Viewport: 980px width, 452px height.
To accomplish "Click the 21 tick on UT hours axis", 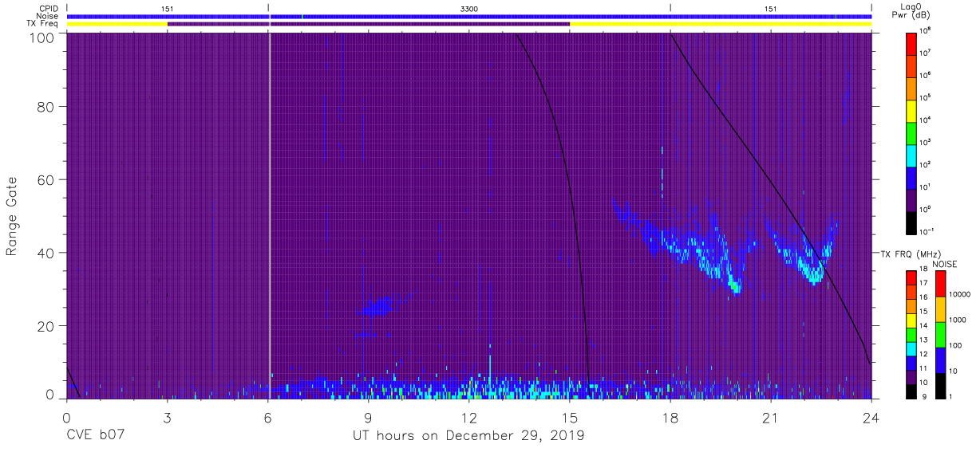I will [771, 418].
